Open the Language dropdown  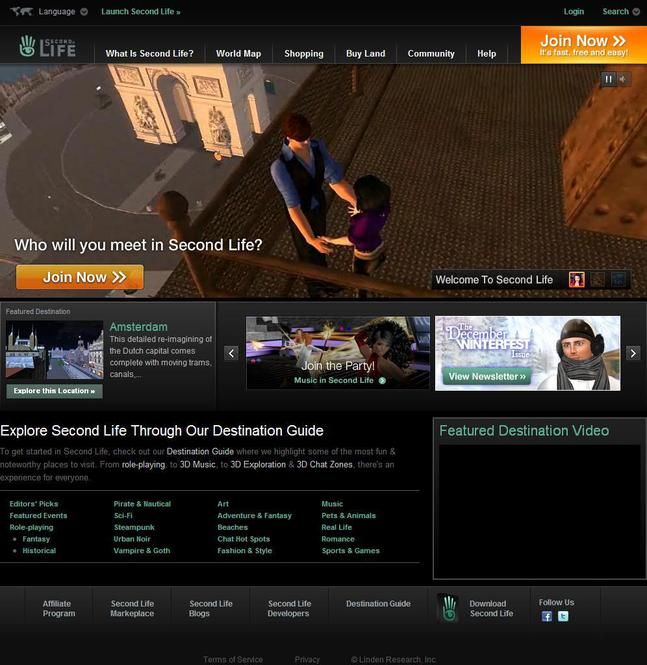[63, 11]
